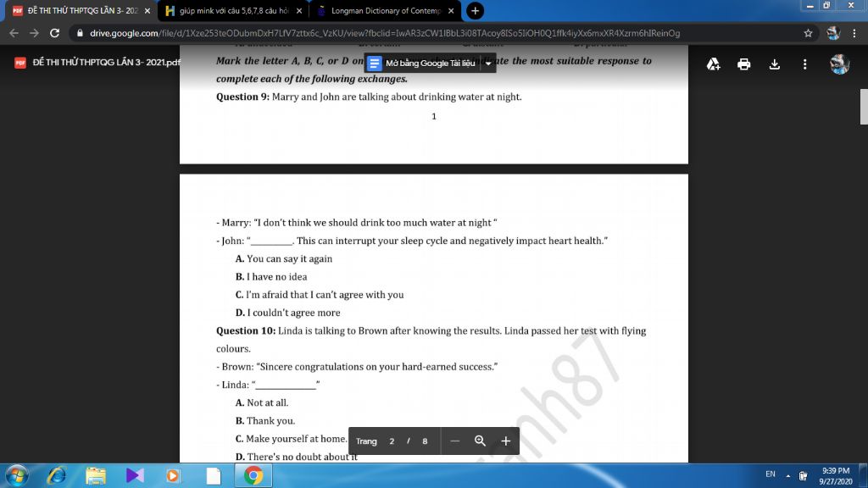Add file to Google Drive shortcut icon
Viewport: 868px width, 488px height.
click(x=713, y=64)
